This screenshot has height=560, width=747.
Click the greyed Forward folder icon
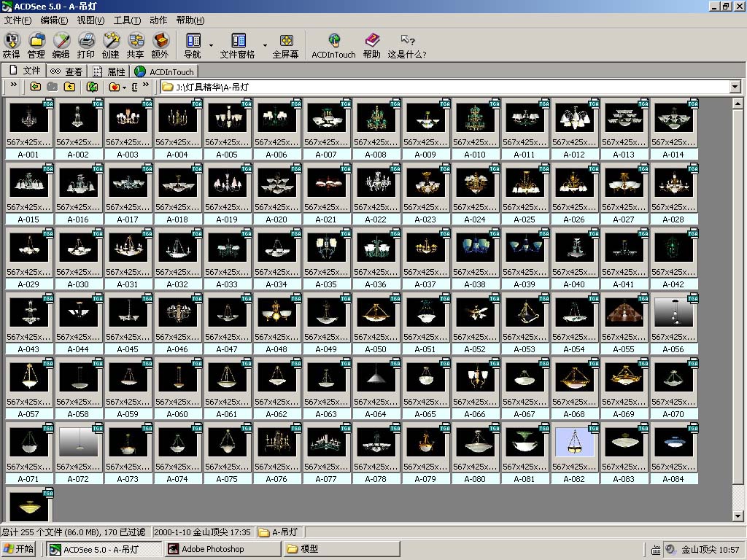pyautogui.click(x=53, y=87)
